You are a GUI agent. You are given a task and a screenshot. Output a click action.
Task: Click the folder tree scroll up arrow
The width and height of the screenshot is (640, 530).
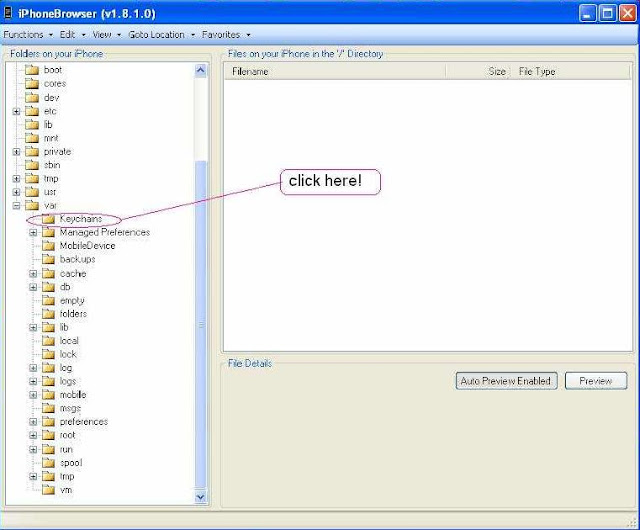pos(200,71)
